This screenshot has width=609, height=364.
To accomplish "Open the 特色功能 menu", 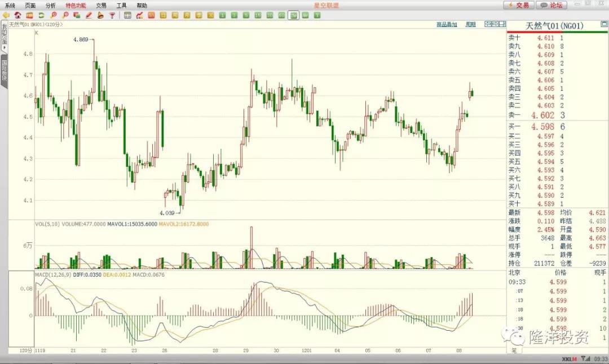I will pyautogui.click(x=76, y=6).
